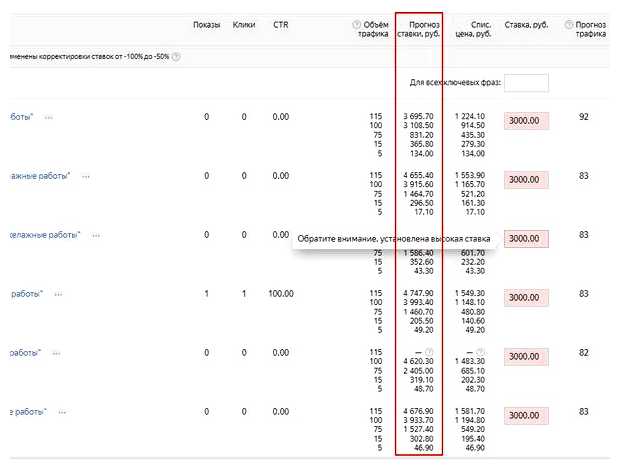Open ellipsis menu beside ажные работы keyword
Viewport: 620px width, 469px height.
(x=86, y=176)
